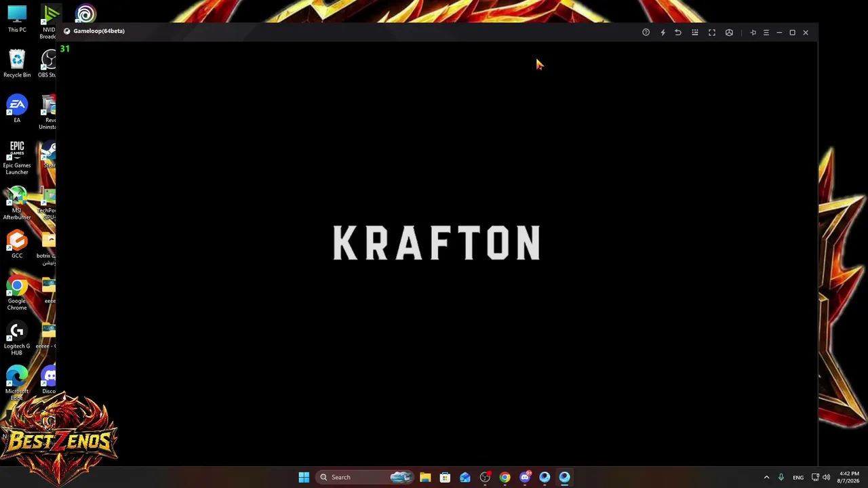The width and height of the screenshot is (868, 488).
Task: Select the GCC desktop shortcut
Action: coord(17,245)
